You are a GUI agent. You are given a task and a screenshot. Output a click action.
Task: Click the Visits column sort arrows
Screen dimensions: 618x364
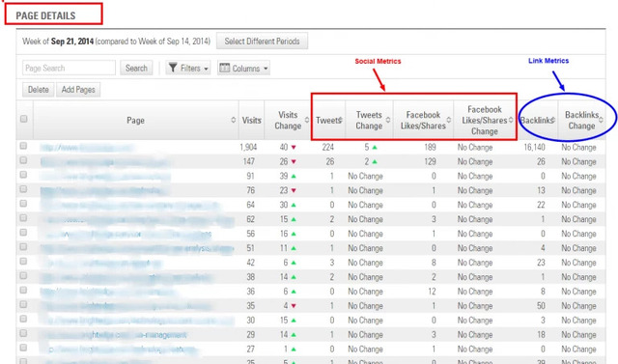tap(261, 120)
